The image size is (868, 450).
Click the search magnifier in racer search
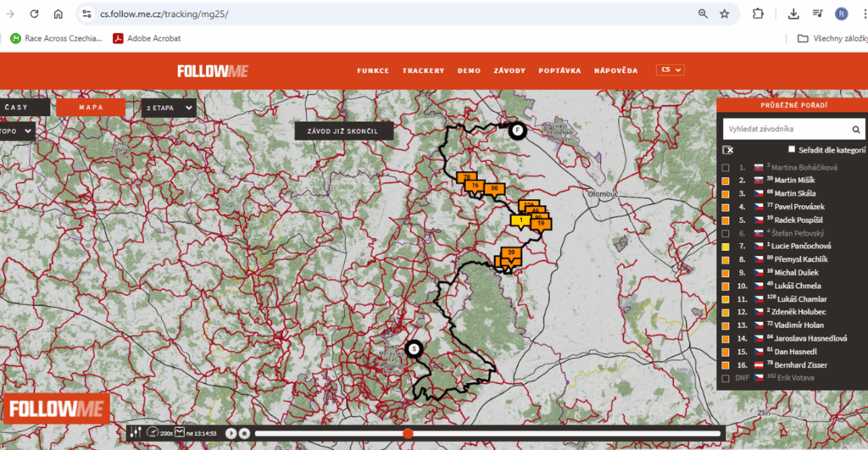(856, 130)
